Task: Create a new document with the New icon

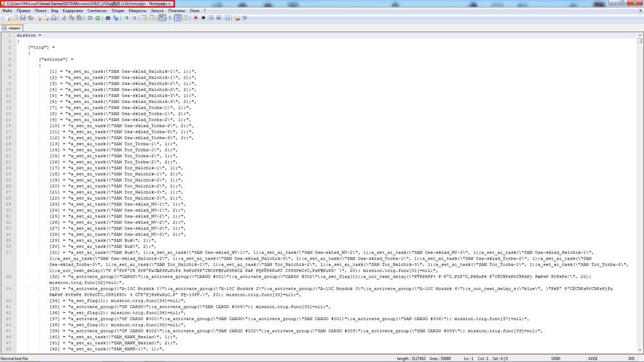Action: pos(7,18)
